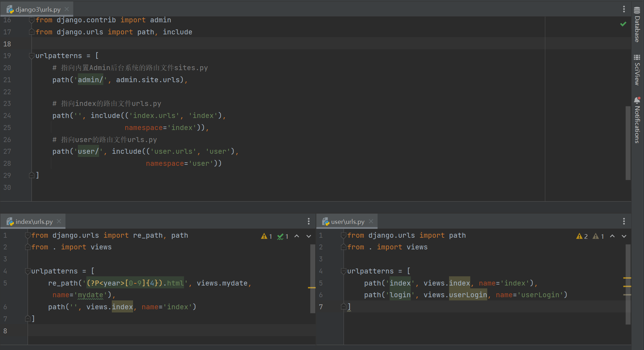This screenshot has height=350, width=644.
Task: Go to previous highlighted error in index\urls.py
Action: click(x=297, y=236)
